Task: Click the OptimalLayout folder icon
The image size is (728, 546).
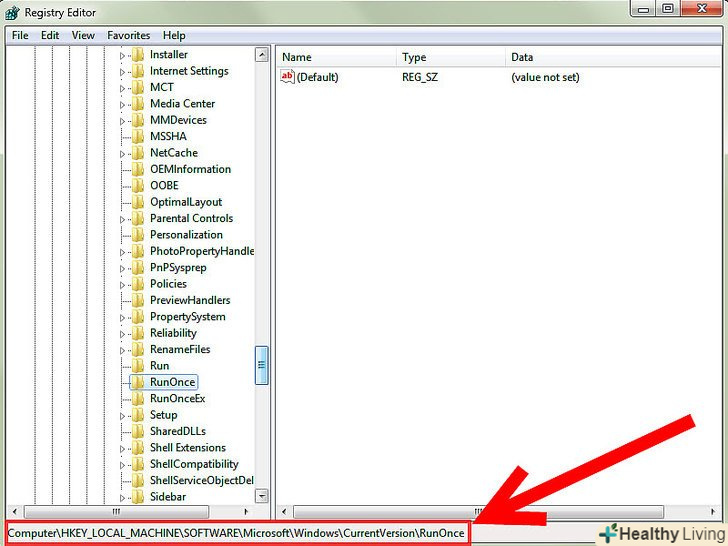Action: pyautogui.click(x=138, y=202)
